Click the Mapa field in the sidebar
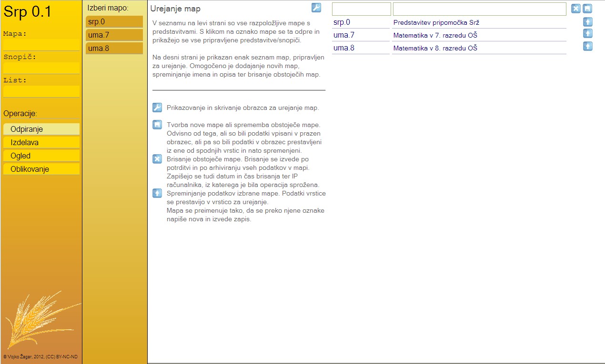The height and width of the screenshot is (364, 605). [41, 44]
